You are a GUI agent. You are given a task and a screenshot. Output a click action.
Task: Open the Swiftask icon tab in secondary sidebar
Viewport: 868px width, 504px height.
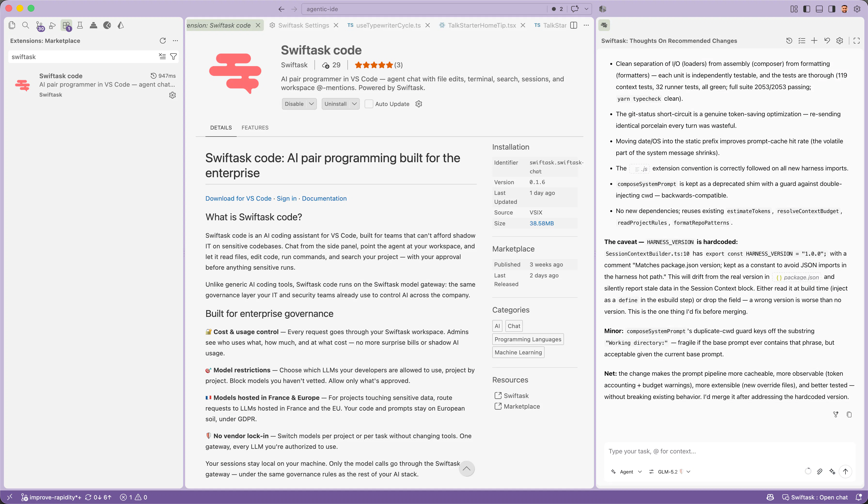point(604,25)
